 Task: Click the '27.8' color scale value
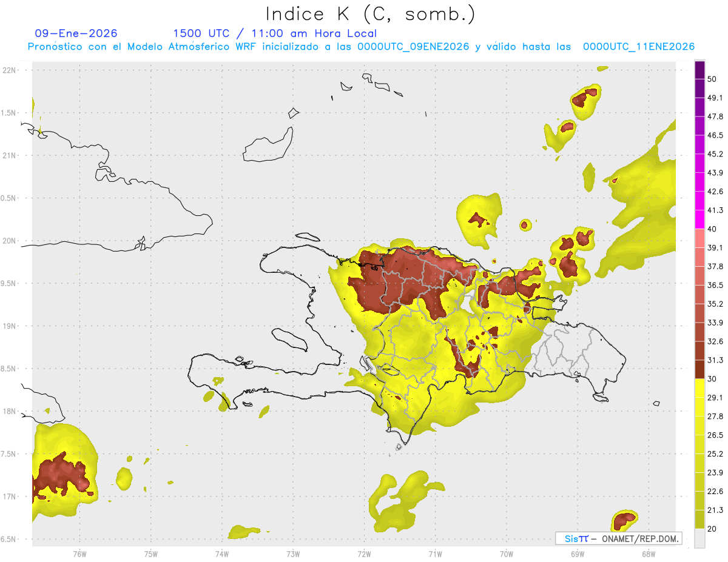715,416
